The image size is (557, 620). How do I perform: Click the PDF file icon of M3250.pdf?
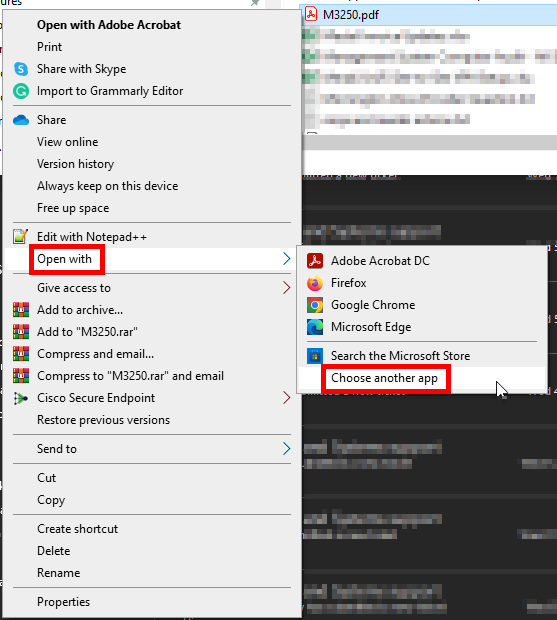pyautogui.click(x=311, y=15)
